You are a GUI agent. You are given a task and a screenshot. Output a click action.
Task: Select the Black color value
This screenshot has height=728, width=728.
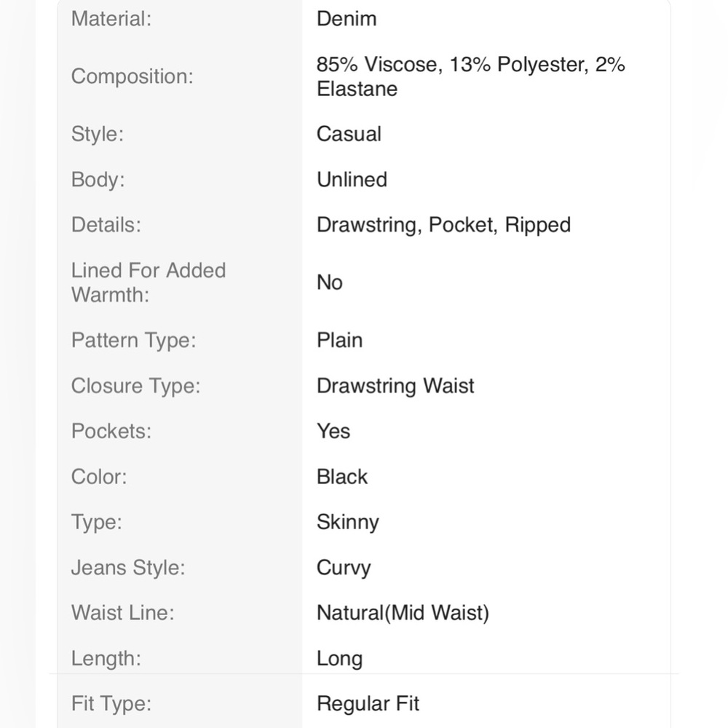341,477
